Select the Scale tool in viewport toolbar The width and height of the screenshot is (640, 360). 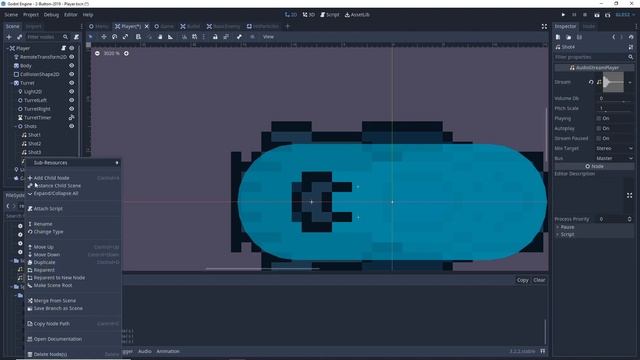tap(125, 37)
